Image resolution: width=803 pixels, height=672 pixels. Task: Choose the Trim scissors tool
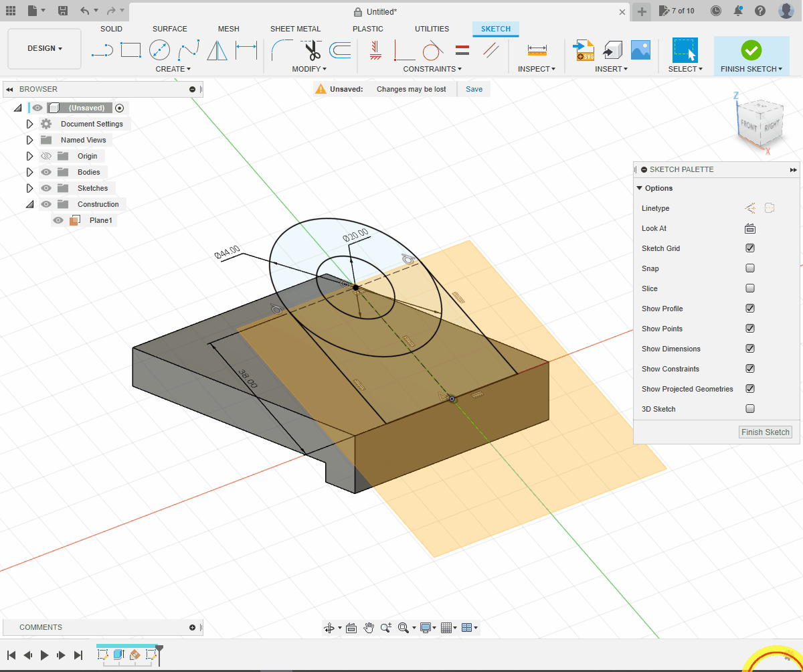[311, 50]
